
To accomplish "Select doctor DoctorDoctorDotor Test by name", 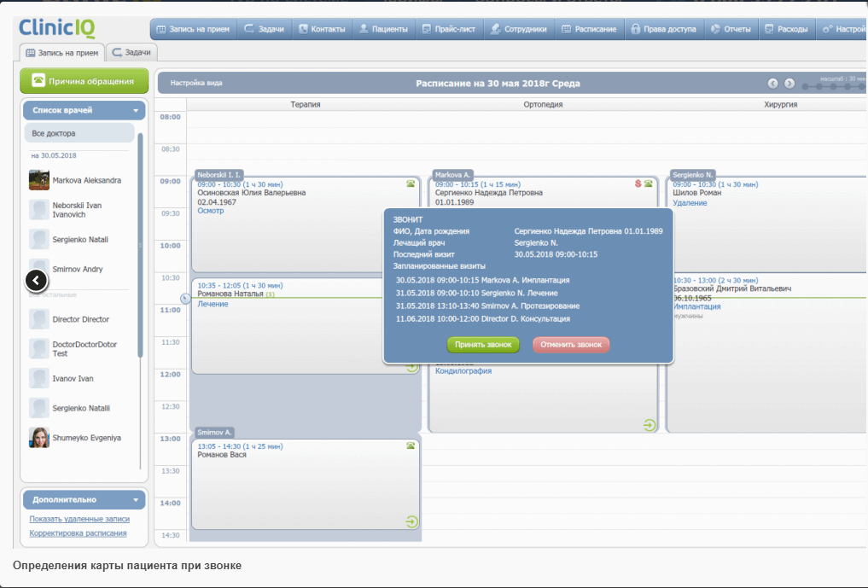I will coord(84,349).
